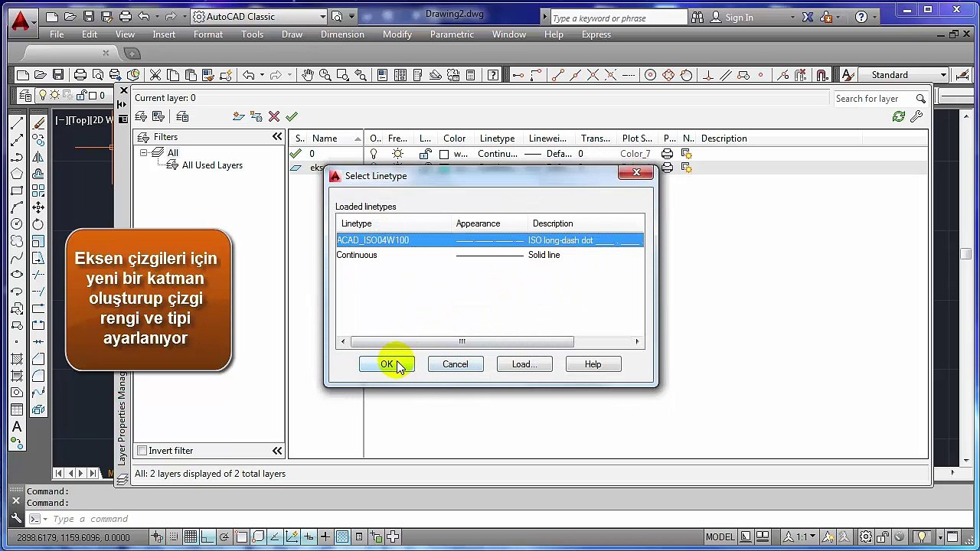The image size is (980, 551).
Task: Collapse layer filter tree near Invert filter
Action: point(277,451)
